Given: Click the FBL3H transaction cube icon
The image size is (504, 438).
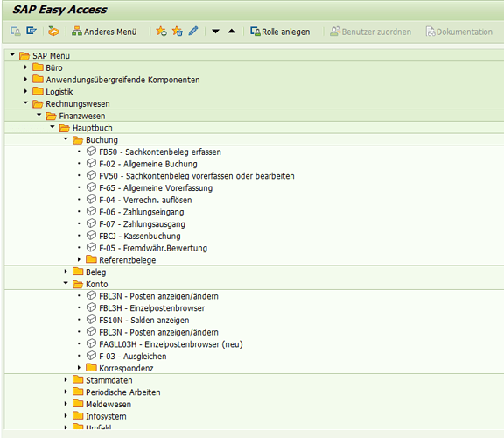Looking at the screenshot, I should pos(91,307).
